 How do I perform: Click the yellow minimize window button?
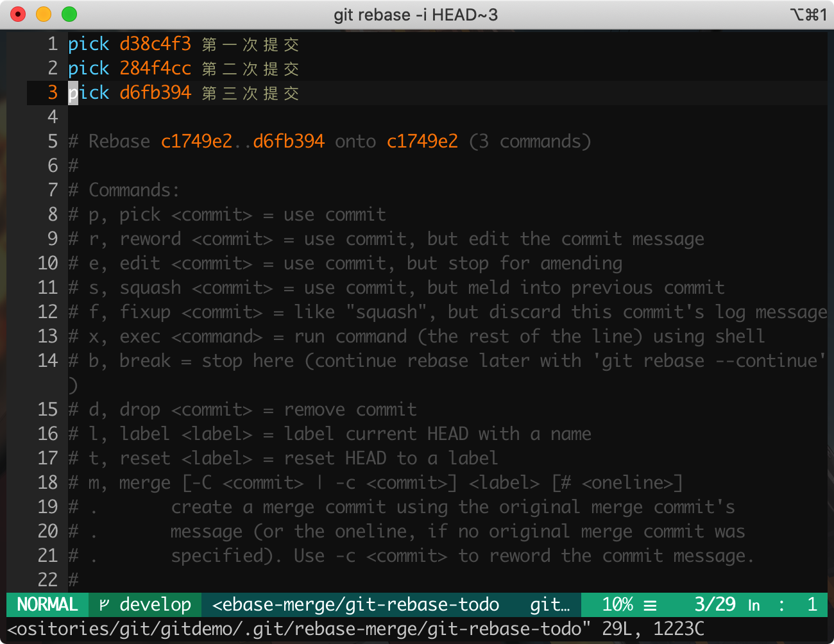click(44, 14)
